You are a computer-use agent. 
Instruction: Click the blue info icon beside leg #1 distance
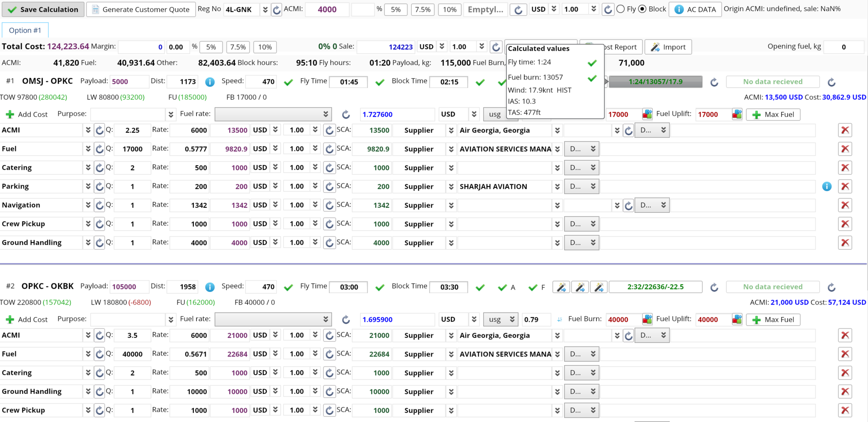[x=210, y=82]
